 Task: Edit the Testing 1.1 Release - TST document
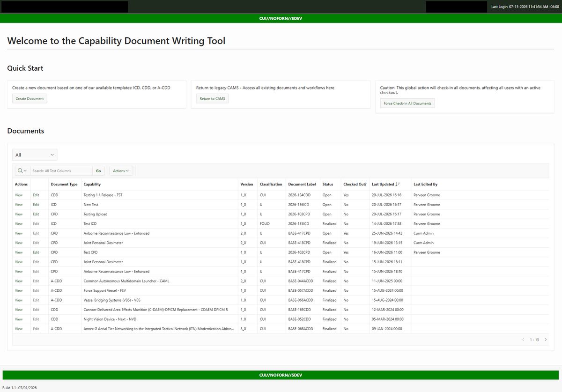pyautogui.click(x=36, y=195)
